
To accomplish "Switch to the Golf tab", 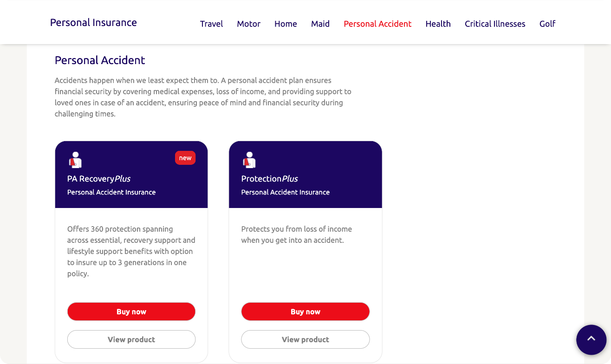I will [547, 24].
